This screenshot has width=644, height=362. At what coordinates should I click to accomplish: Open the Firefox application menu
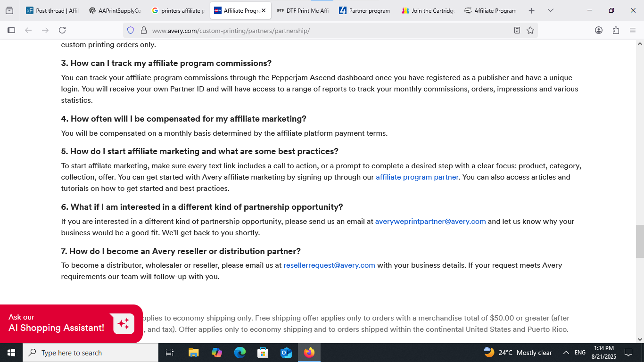tap(633, 30)
